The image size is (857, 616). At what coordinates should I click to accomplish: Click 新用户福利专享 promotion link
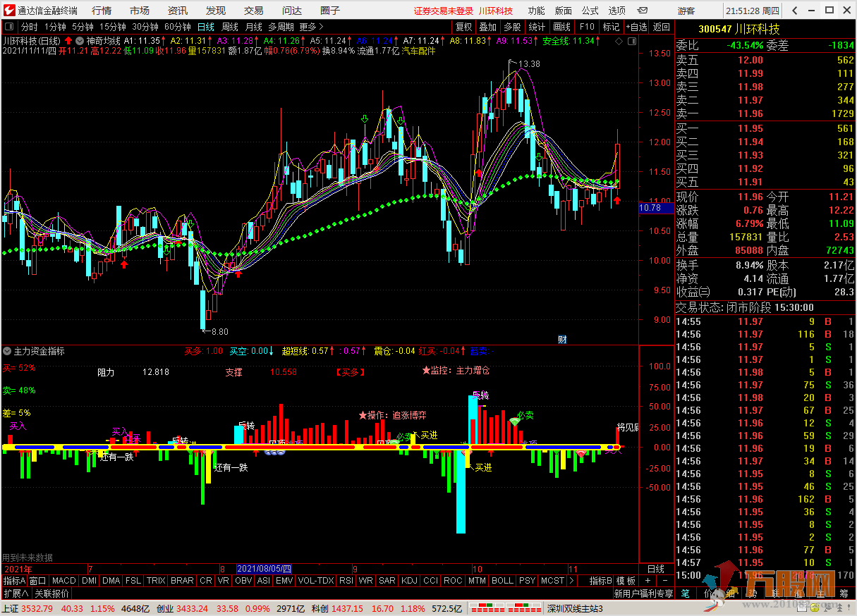pos(643,593)
